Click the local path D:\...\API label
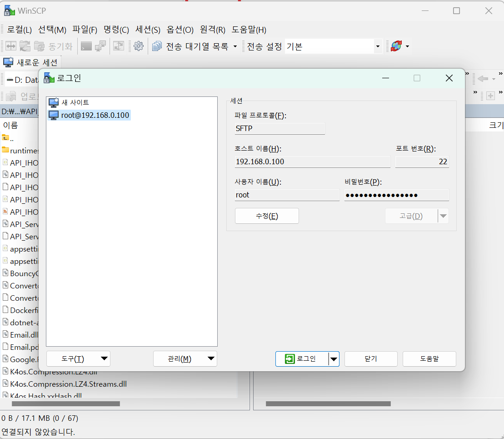This screenshot has width=504, height=439. (20, 111)
